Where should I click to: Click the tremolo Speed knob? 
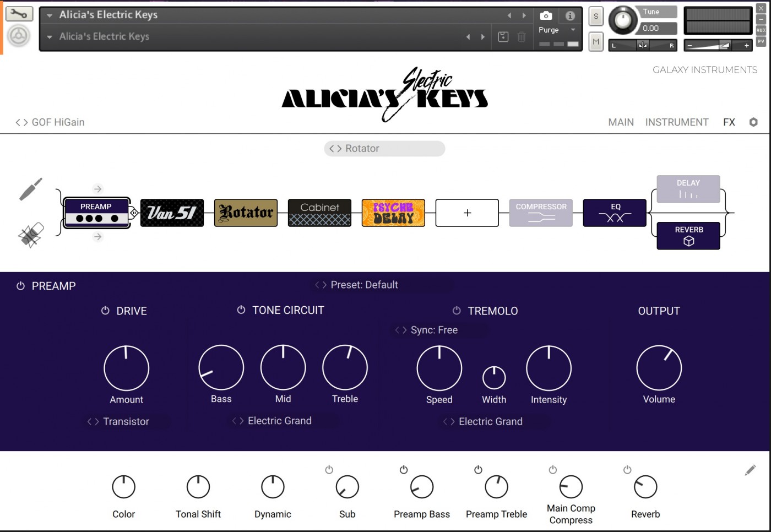click(x=439, y=368)
